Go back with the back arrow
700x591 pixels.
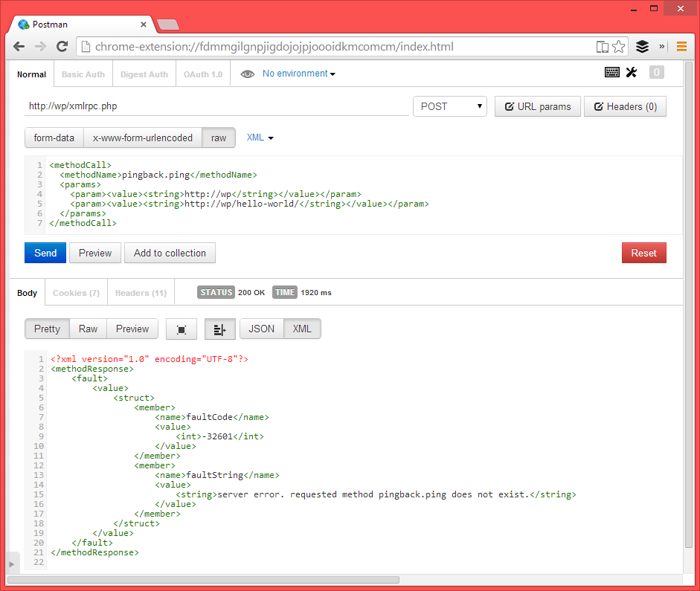click(19, 46)
